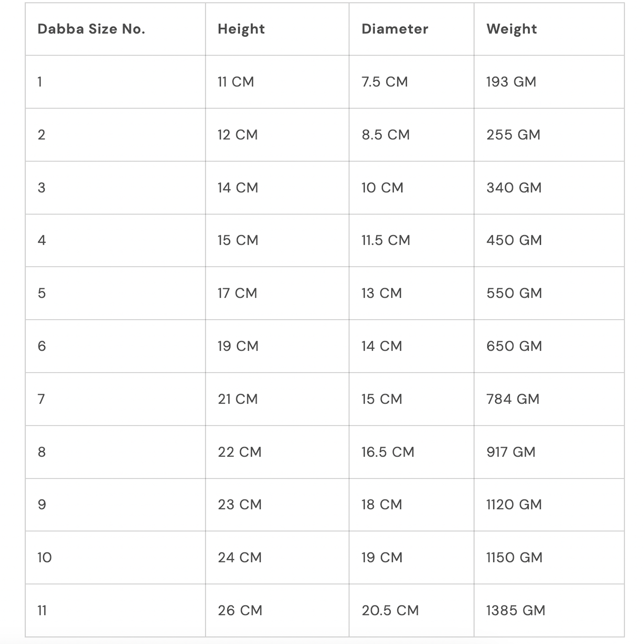Select the 11.5 CM diameter cell
Viewport: 644px width, 644px height.
pyautogui.click(x=386, y=240)
